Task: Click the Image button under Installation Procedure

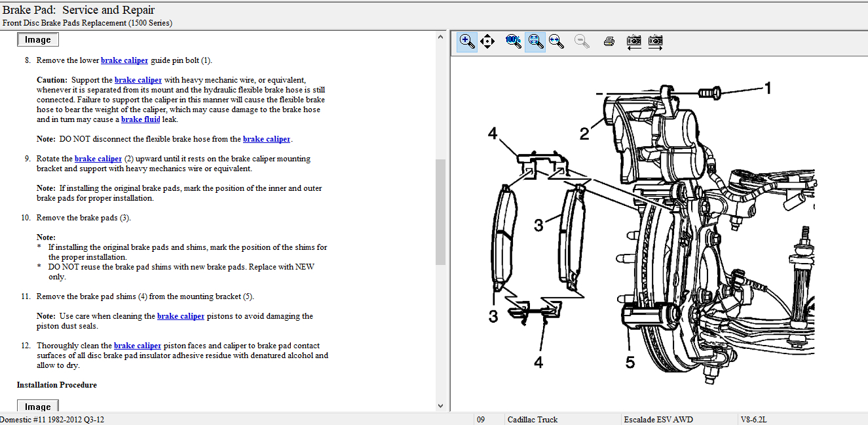Action: [37, 407]
